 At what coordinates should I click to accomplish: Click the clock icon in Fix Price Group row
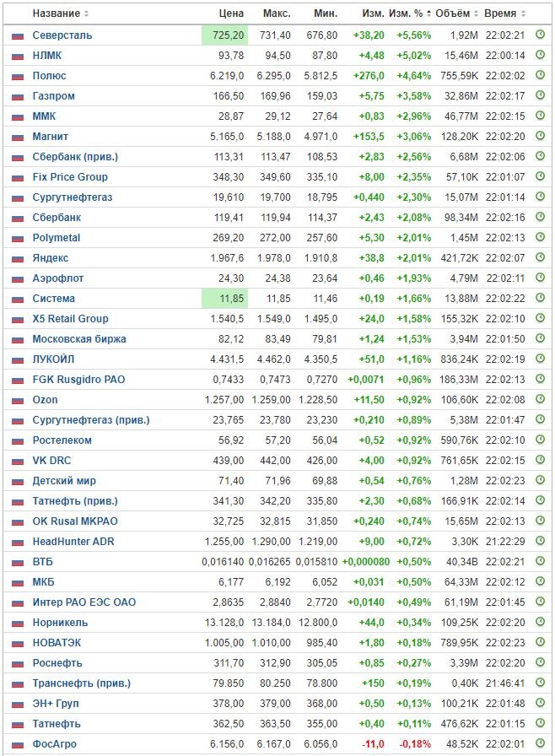pos(540,176)
